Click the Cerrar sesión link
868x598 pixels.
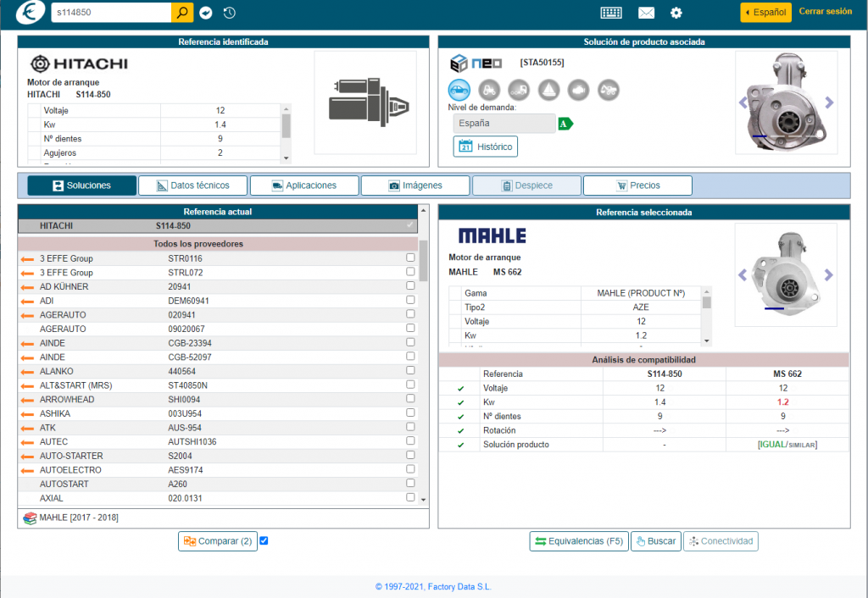point(826,11)
